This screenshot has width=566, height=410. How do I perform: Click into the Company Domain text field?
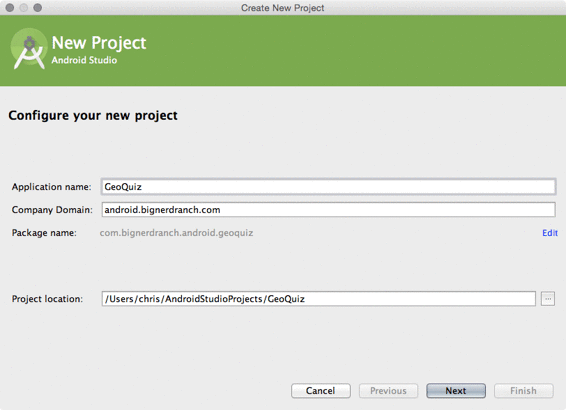click(328, 210)
